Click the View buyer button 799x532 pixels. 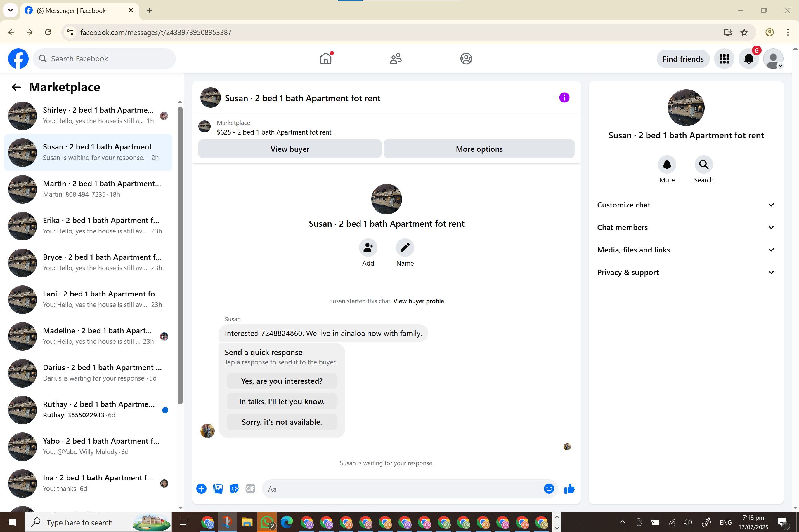tap(290, 149)
